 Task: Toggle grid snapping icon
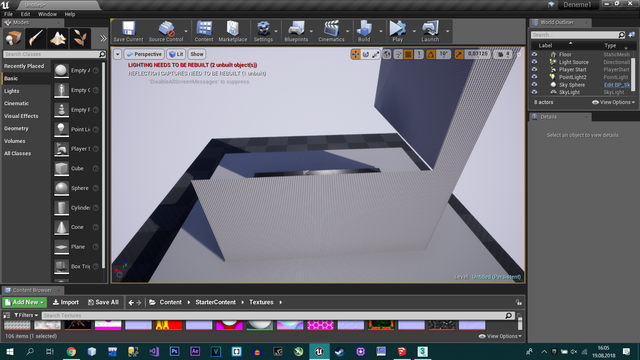click(408, 54)
